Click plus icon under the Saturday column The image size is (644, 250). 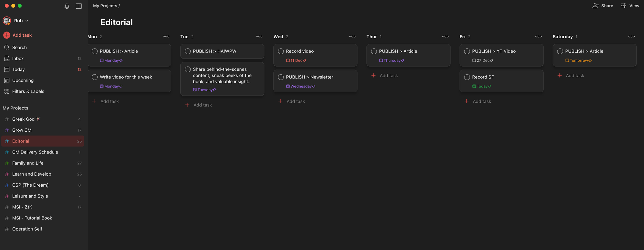click(560, 75)
